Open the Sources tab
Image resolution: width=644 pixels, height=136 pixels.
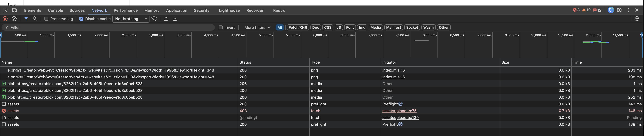77,10
